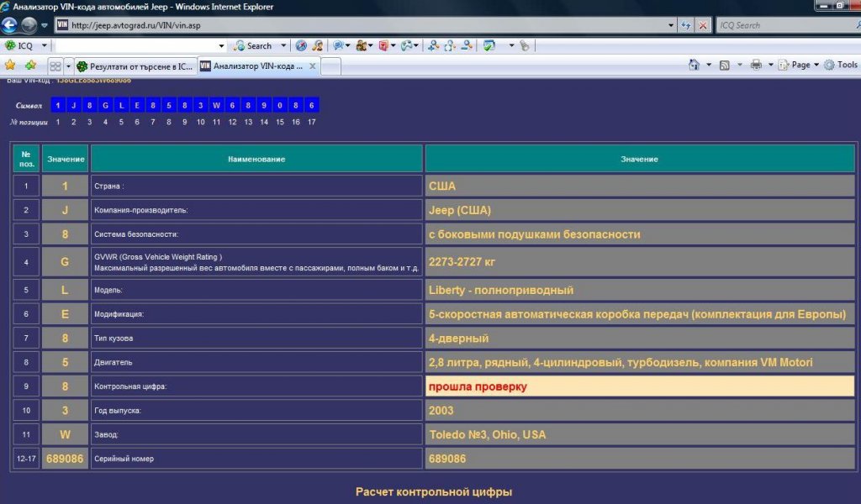The image size is (861, 504).
Task: Click the ICQ contacts group icon
Action: coord(362,45)
